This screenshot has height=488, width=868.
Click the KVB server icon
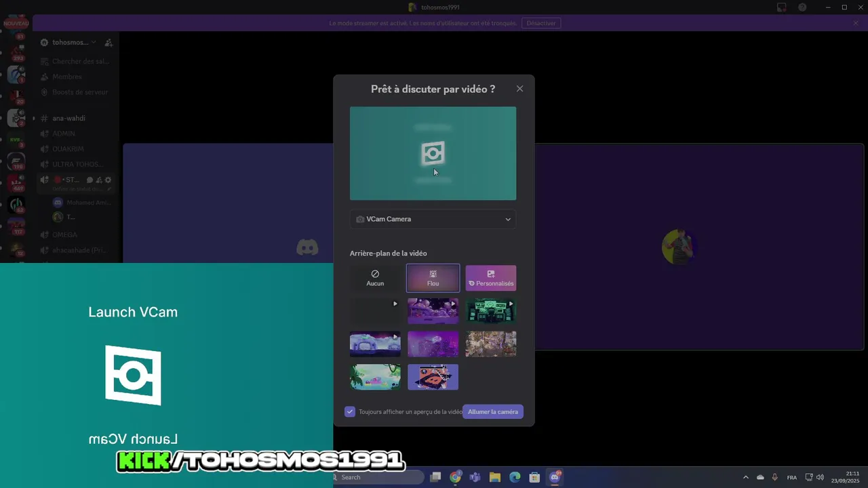(x=16, y=139)
